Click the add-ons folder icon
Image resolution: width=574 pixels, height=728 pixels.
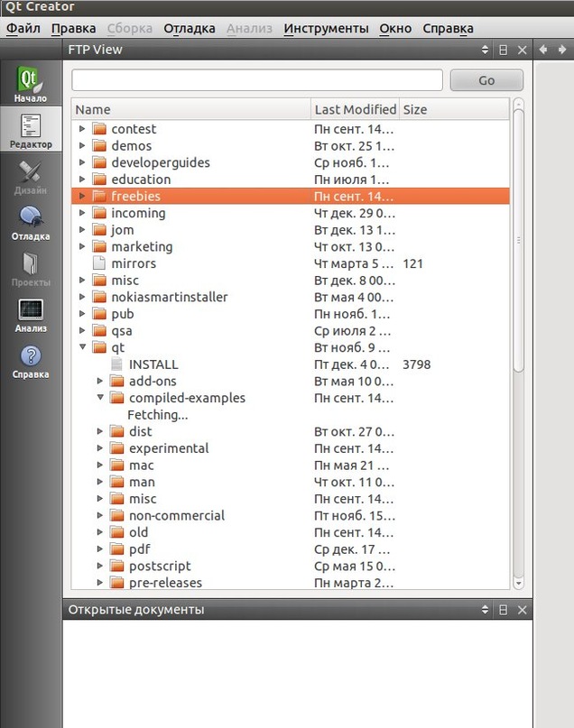[117, 382]
